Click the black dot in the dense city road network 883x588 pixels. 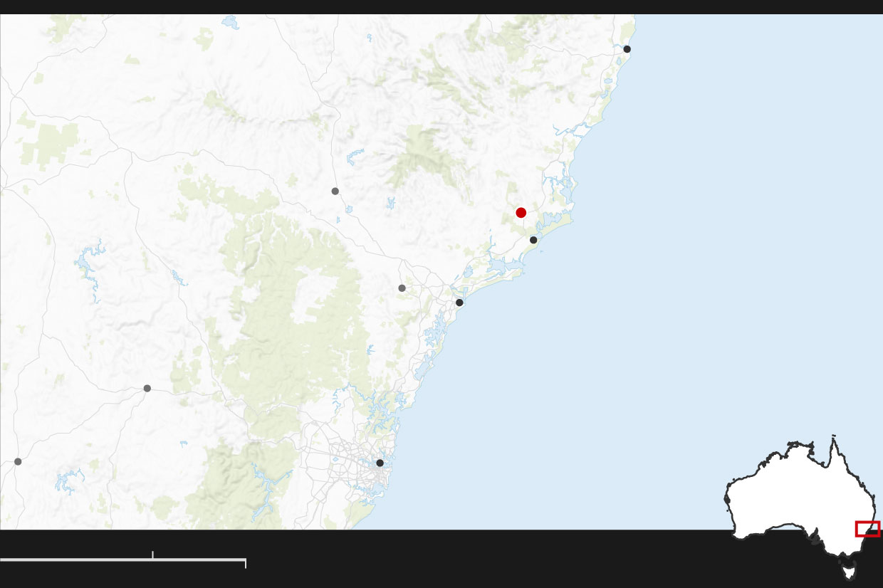coord(380,463)
